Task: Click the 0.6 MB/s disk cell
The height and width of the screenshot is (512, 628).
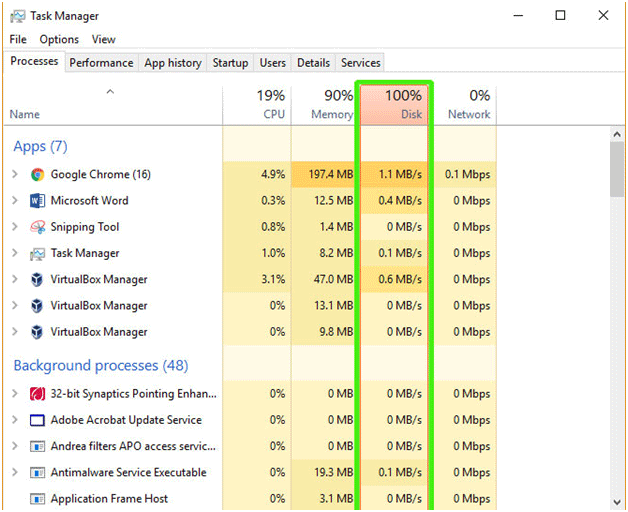Action: click(x=394, y=280)
